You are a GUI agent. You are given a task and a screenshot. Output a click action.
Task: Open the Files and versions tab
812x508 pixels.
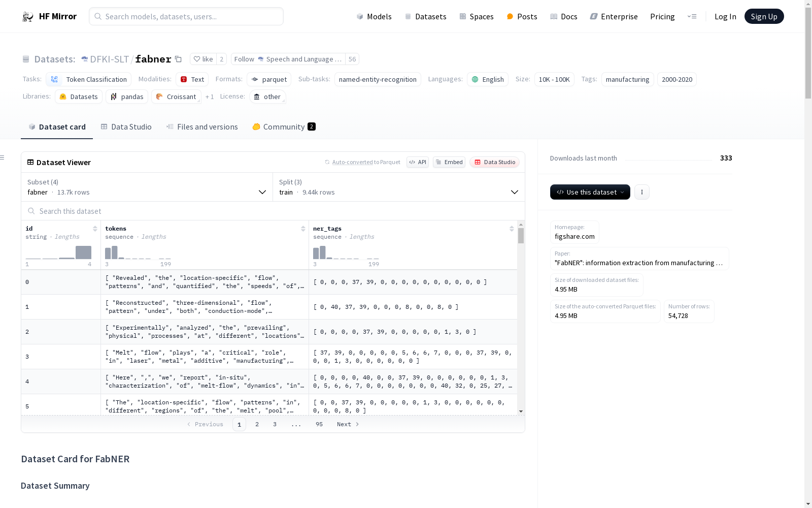pyautogui.click(x=202, y=127)
